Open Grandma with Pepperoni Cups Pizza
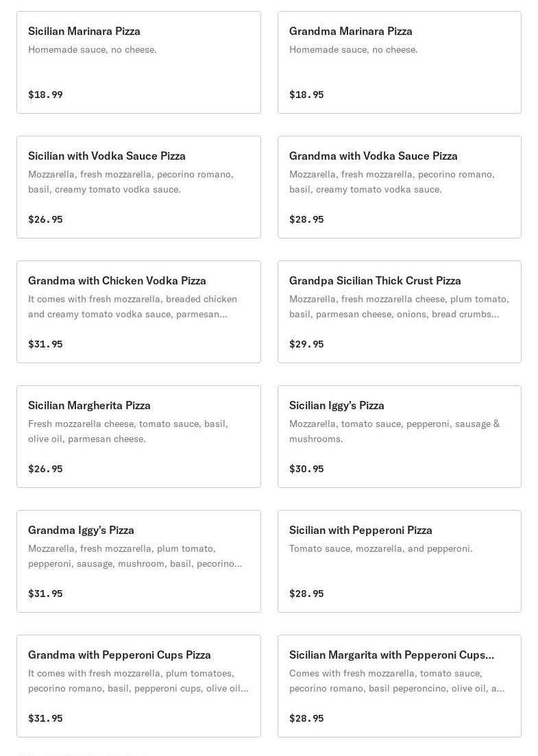Viewport: 538px width, 756px height. [138, 686]
